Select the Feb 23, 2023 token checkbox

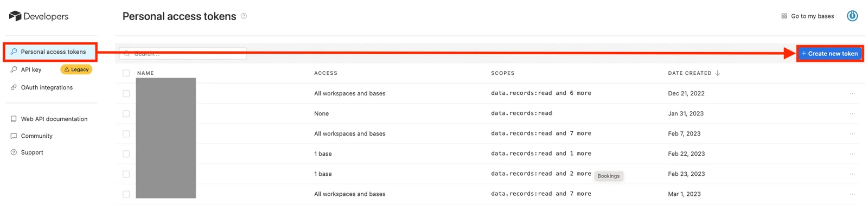pyautogui.click(x=126, y=174)
